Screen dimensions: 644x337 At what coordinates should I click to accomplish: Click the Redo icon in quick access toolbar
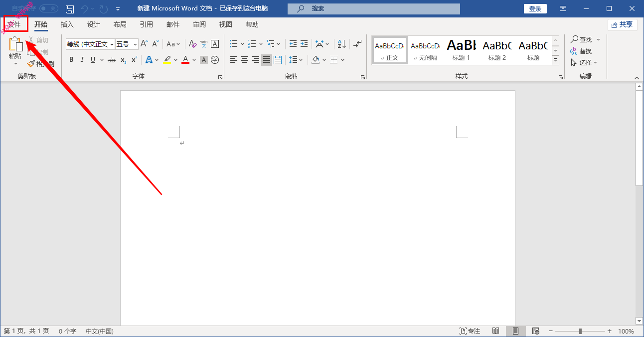click(103, 9)
